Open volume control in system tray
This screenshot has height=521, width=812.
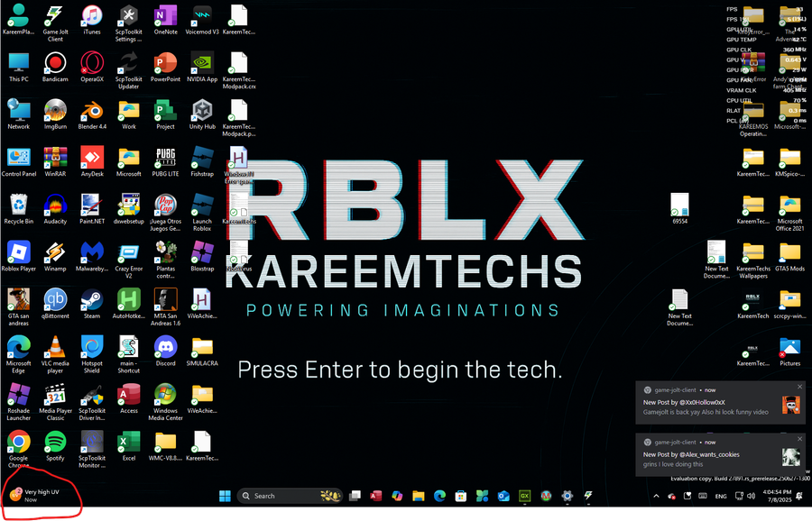pyautogui.click(x=751, y=496)
